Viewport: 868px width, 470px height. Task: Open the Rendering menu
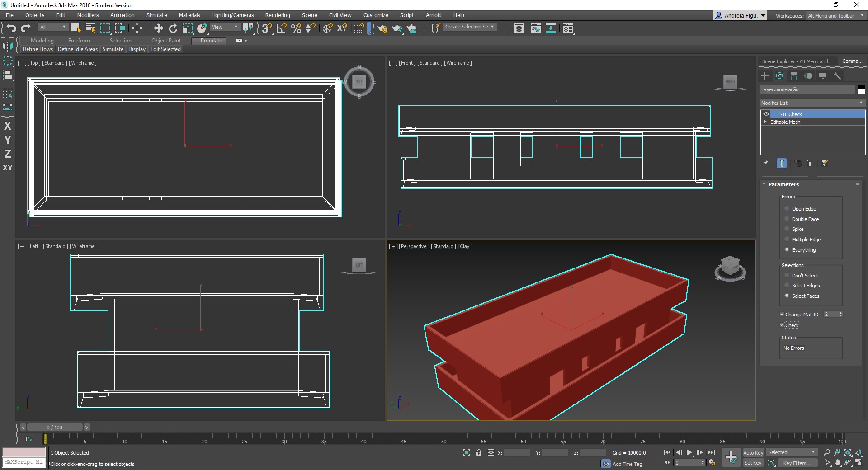click(278, 15)
